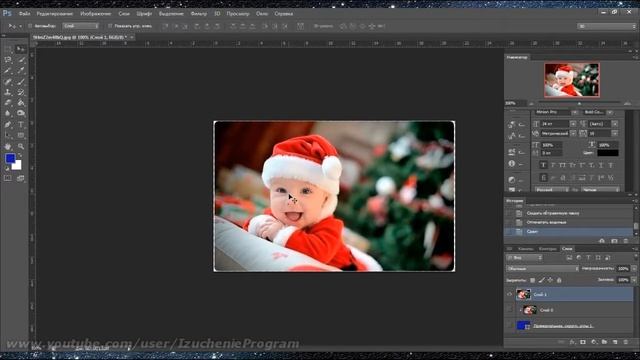The height and width of the screenshot is (360, 640).
Task: Click the Navigator thumbnail preview
Action: [571, 80]
